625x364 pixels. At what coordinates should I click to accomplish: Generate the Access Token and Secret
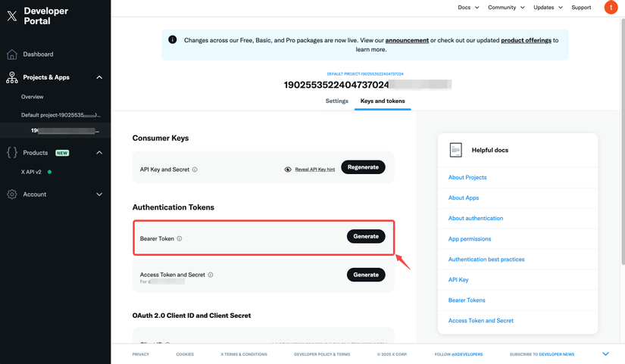(x=366, y=275)
